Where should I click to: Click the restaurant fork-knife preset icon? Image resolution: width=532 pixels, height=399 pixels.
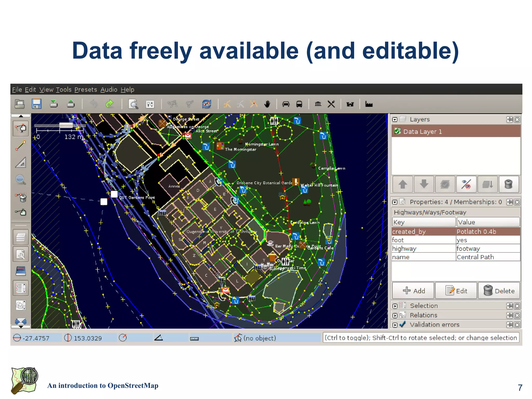[331, 104]
